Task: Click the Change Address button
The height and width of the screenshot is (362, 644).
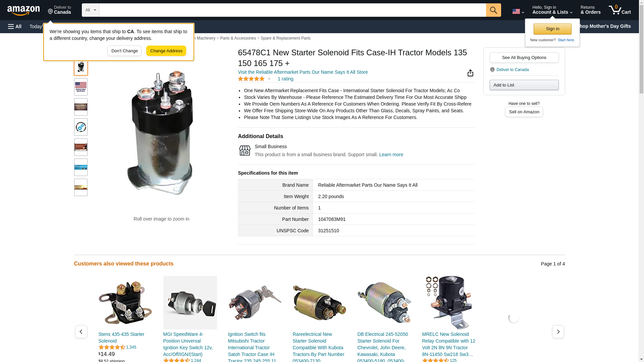Action: pos(166,51)
